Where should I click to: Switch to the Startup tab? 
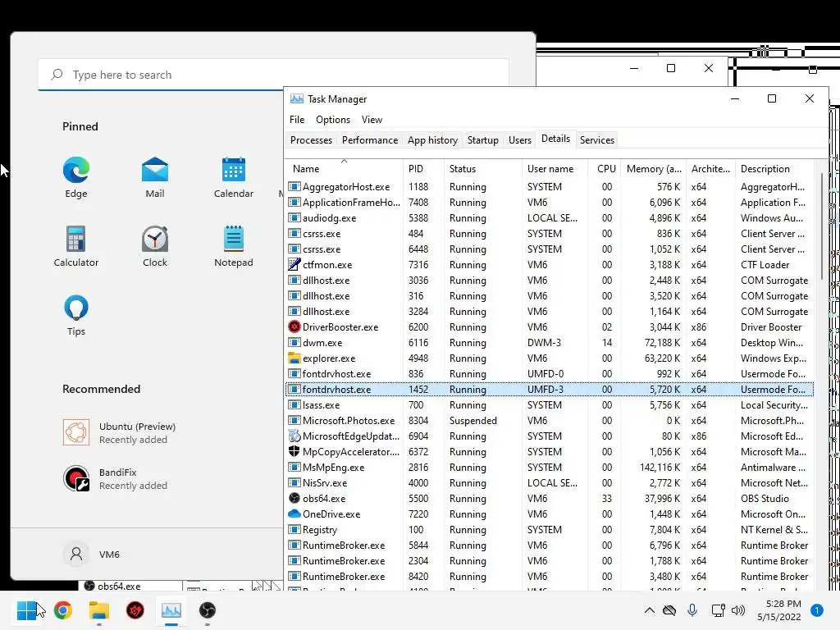coord(482,139)
